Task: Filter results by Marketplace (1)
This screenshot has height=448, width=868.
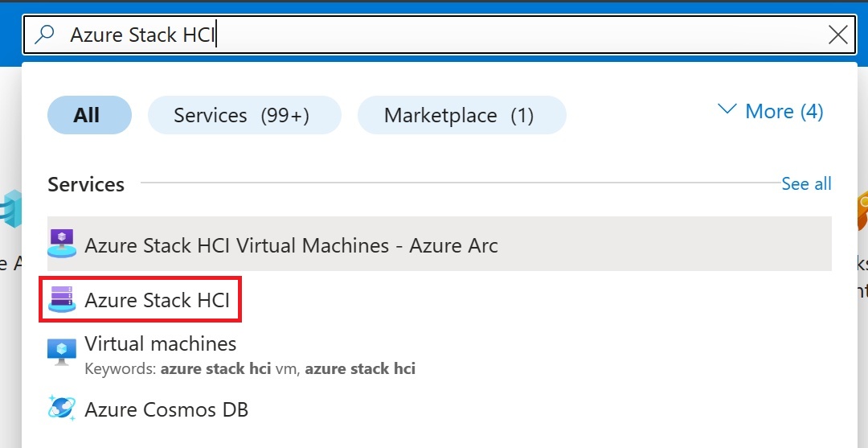Action: pos(461,115)
